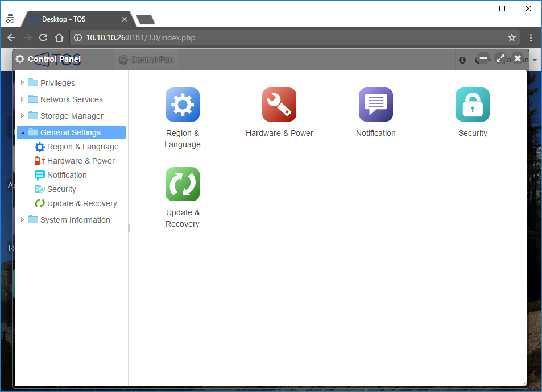The height and width of the screenshot is (392, 542).
Task: Expand the System Information folder arrow
Action: [x=23, y=220]
